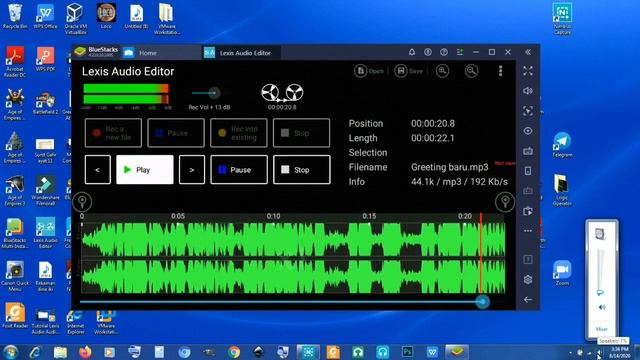Screen dimensions: 640x360
Task: Open the BlueStacks sidebar three-dots more options
Action: tap(528, 231)
